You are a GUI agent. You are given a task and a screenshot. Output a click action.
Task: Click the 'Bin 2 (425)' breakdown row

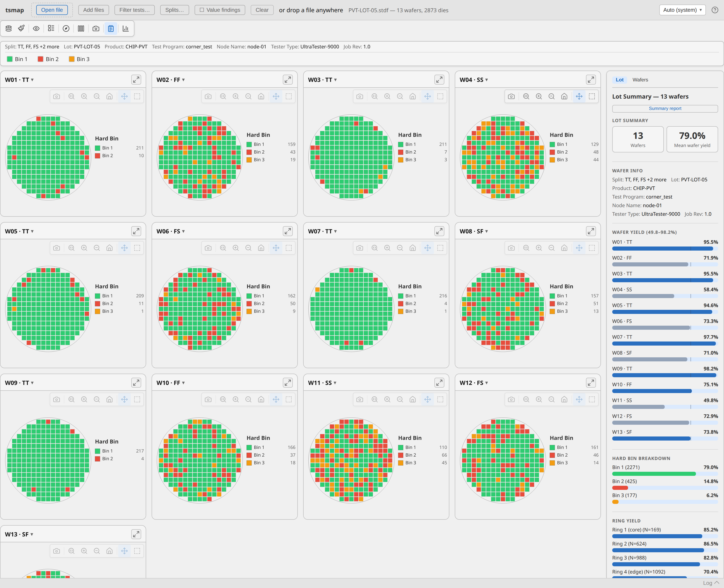point(665,484)
